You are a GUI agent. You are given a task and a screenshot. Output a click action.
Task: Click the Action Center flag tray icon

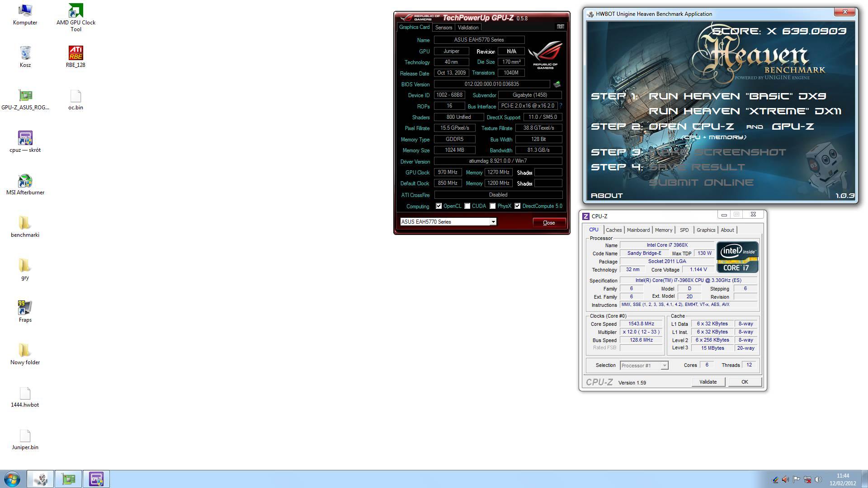click(x=796, y=479)
